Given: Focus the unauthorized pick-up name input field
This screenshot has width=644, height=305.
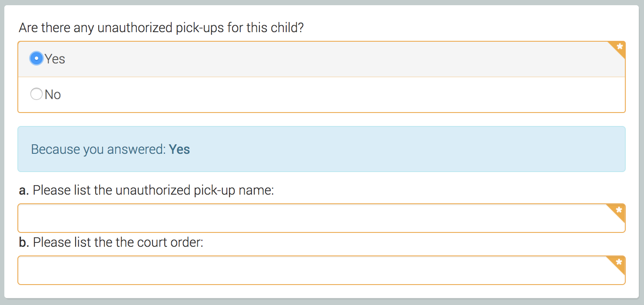Looking at the screenshot, I should point(313,218).
